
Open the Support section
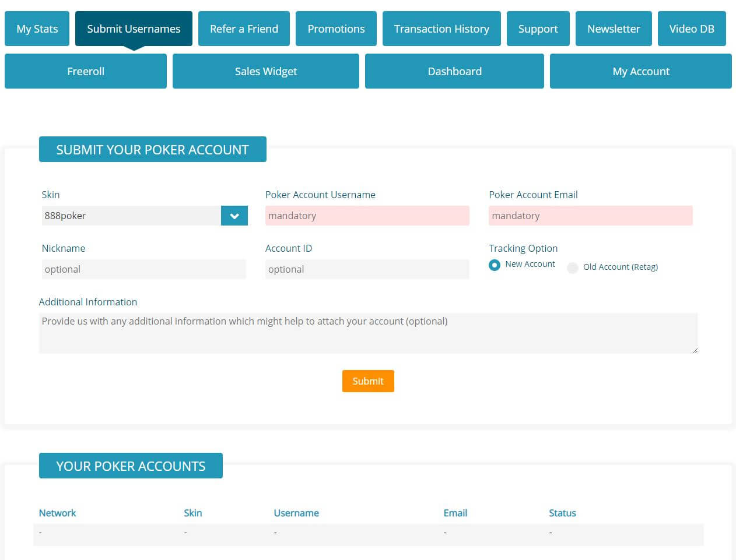(538, 29)
